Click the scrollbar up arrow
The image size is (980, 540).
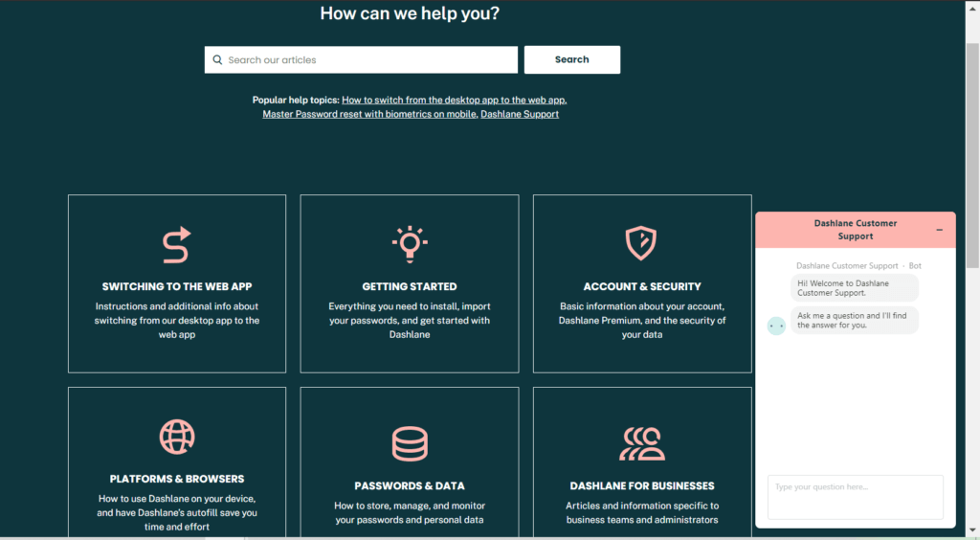point(972,8)
